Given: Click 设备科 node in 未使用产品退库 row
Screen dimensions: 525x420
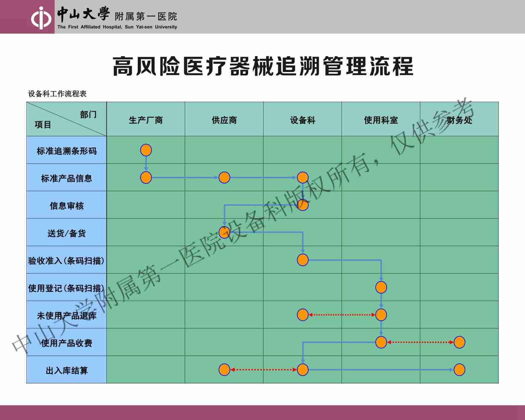Looking at the screenshot, I should pos(303,315).
